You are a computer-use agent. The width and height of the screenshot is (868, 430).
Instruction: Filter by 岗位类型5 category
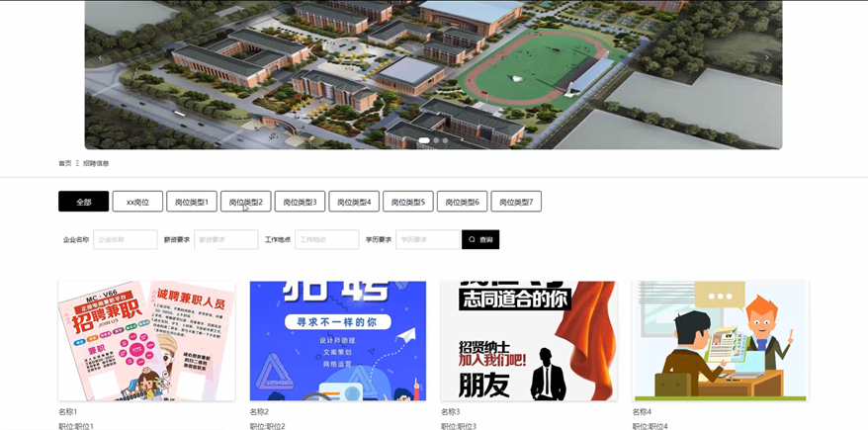tap(408, 202)
